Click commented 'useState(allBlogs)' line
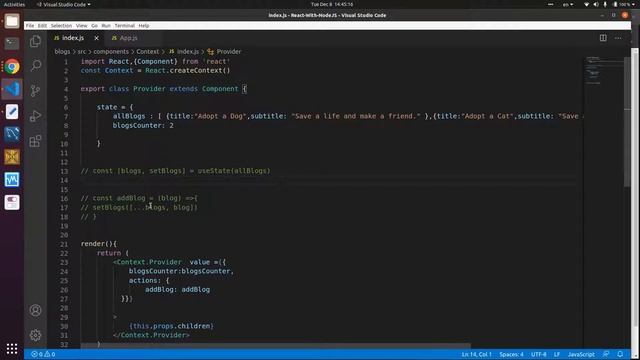This screenshot has height=360, width=640. click(175, 171)
